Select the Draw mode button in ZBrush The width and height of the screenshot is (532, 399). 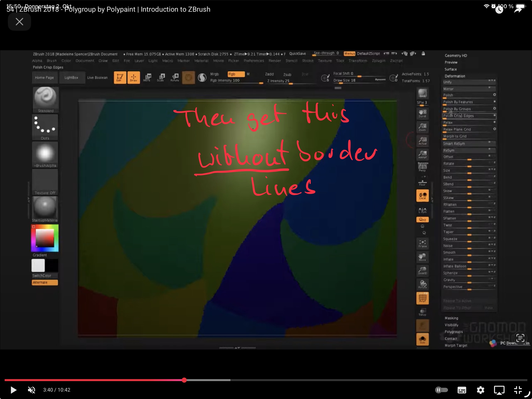pyautogui.click(x=133, y=78)
